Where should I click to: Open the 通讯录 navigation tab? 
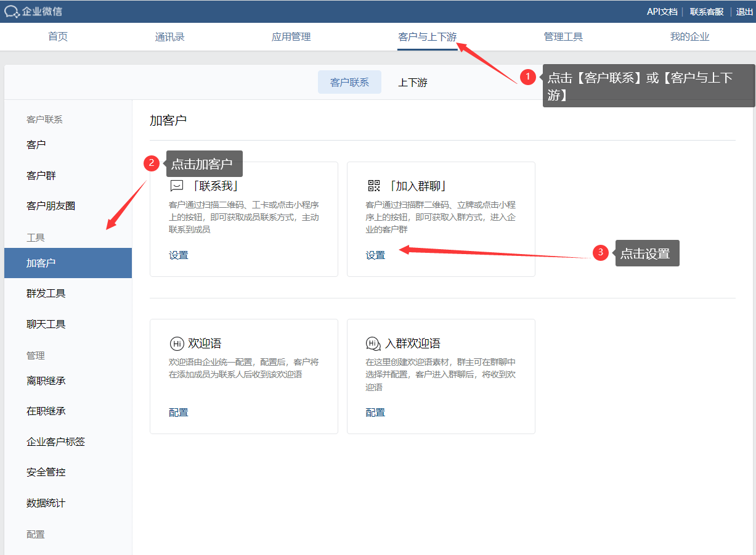(x=170, y=37)
